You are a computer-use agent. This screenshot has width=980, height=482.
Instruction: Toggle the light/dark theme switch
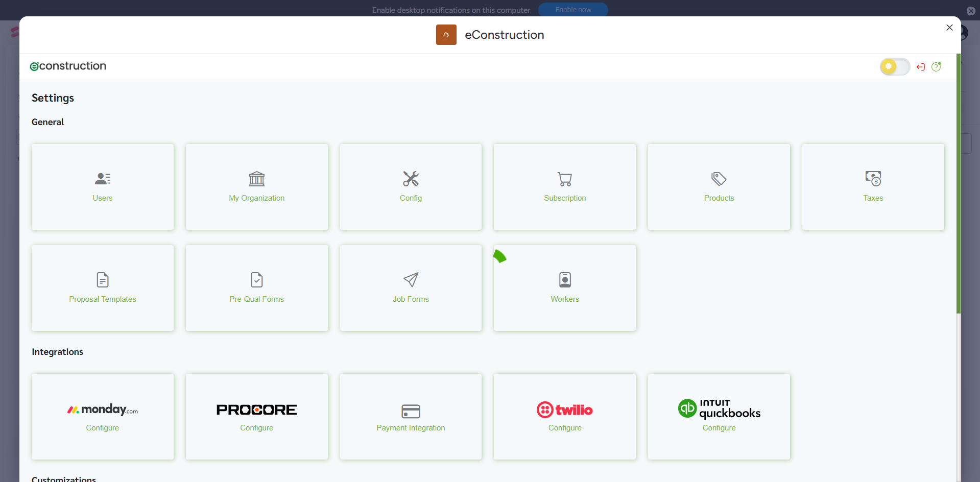click(894, 66)
